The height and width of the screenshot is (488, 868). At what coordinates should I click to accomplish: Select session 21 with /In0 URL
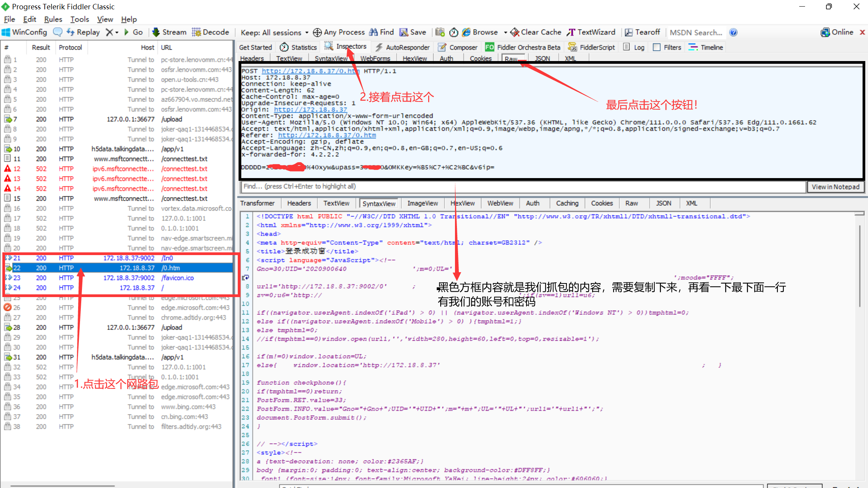(119, 258)
